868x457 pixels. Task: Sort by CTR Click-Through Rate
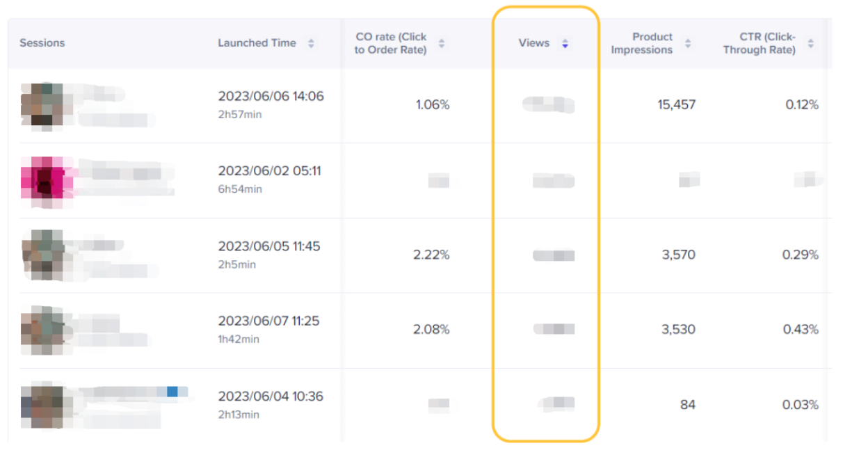click(x=810, y=43)
